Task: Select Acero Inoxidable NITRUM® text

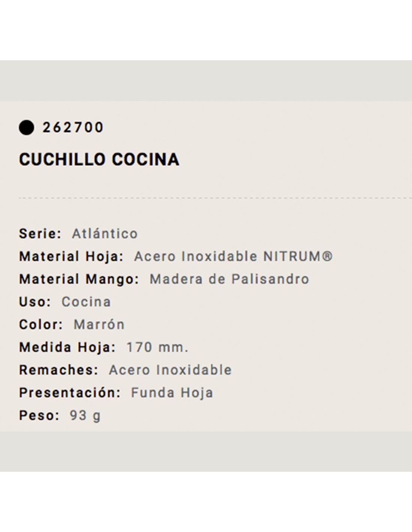Action: [x=233, y=257]
